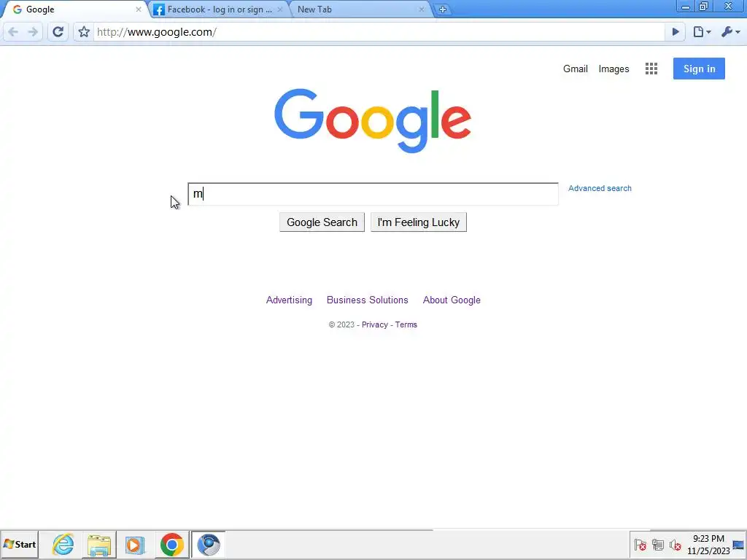747x560 pixels.
Task: Open the Windows Start menu
Action: pos(20,544)
